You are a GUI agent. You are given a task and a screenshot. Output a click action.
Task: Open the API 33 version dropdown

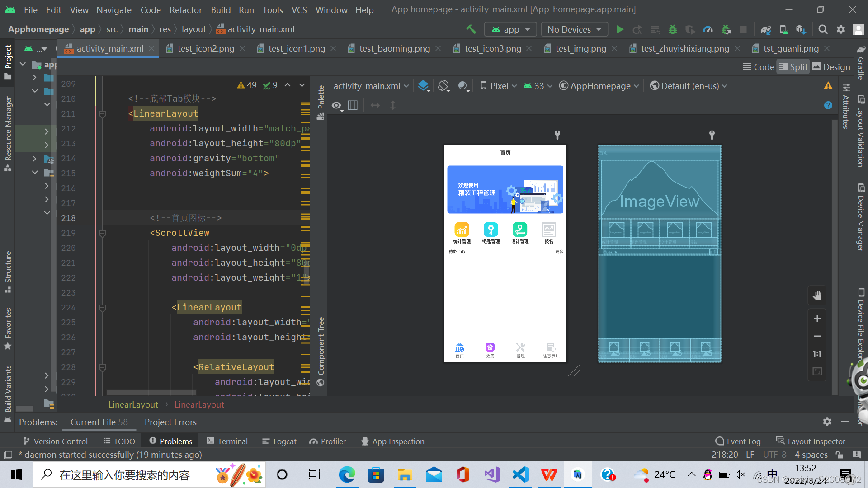[538, 86]
